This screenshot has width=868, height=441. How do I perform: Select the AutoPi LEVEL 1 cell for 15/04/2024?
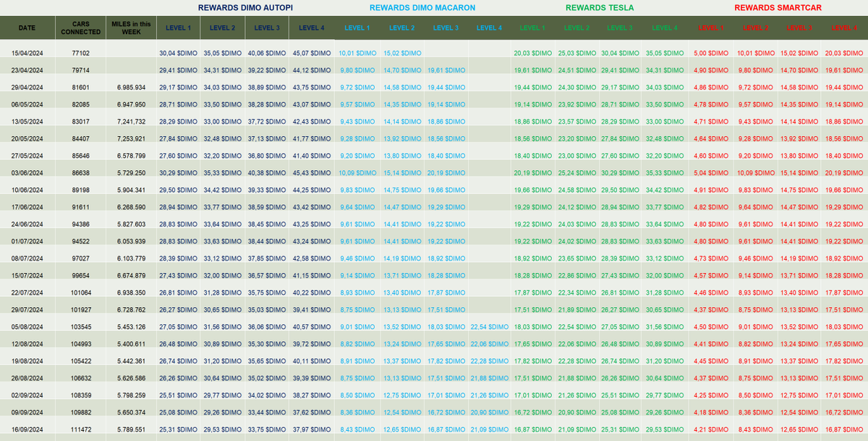(178, 54)
